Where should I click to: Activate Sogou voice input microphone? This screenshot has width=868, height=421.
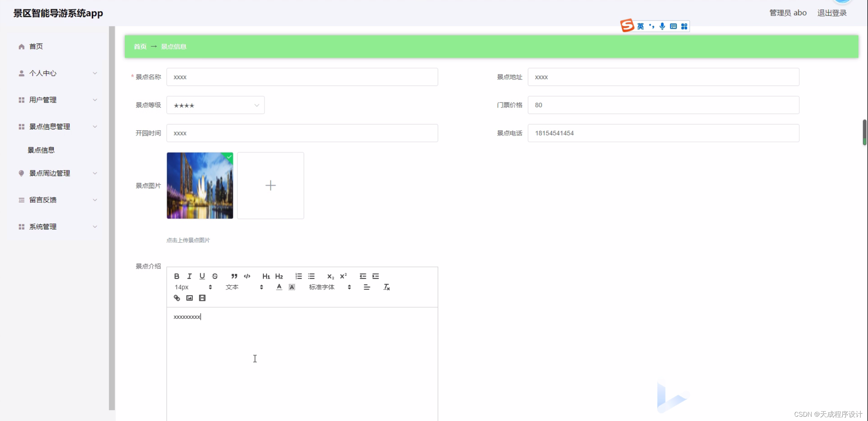(662, 26)
